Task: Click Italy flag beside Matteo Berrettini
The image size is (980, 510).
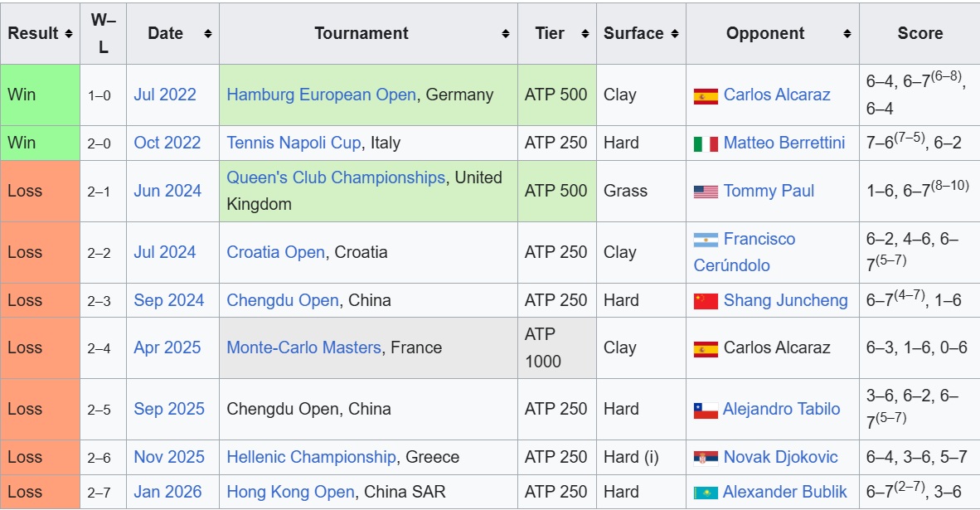Action: click(x=706, y=144)
